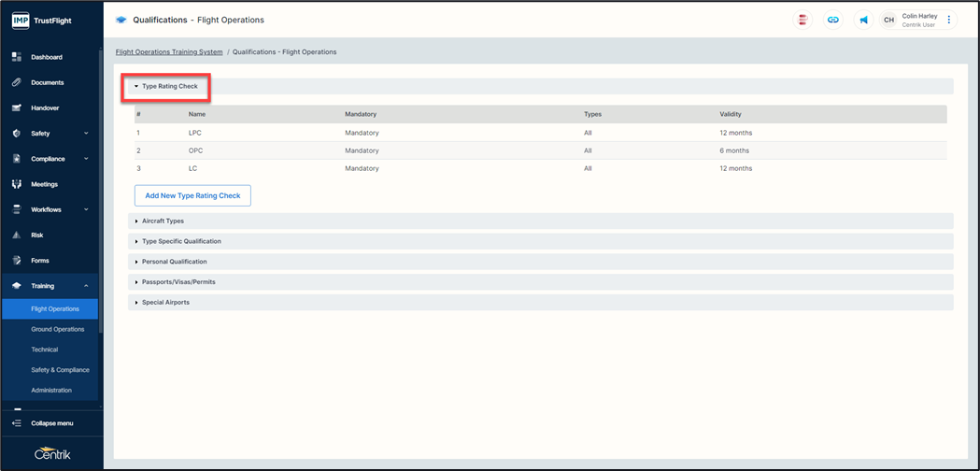Open the Handover icon in sidebar
Viewport: 980px width, 471px height.
(17, 108)
